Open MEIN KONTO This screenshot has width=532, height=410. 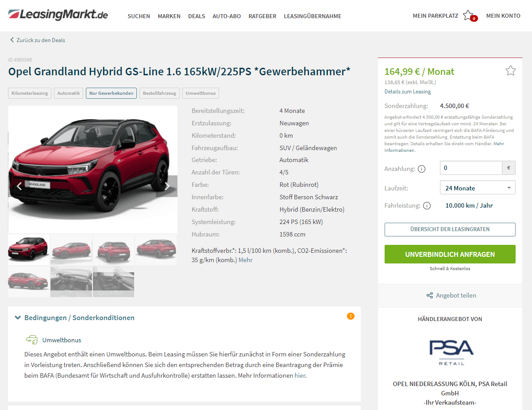click(x=503, y=16)
